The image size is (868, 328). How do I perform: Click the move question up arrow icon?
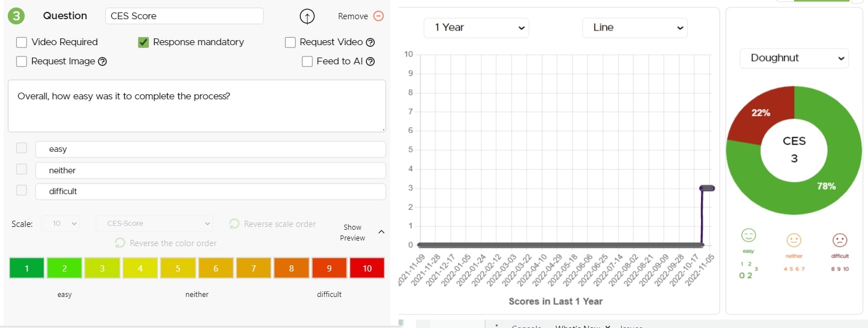coord(306,16)
